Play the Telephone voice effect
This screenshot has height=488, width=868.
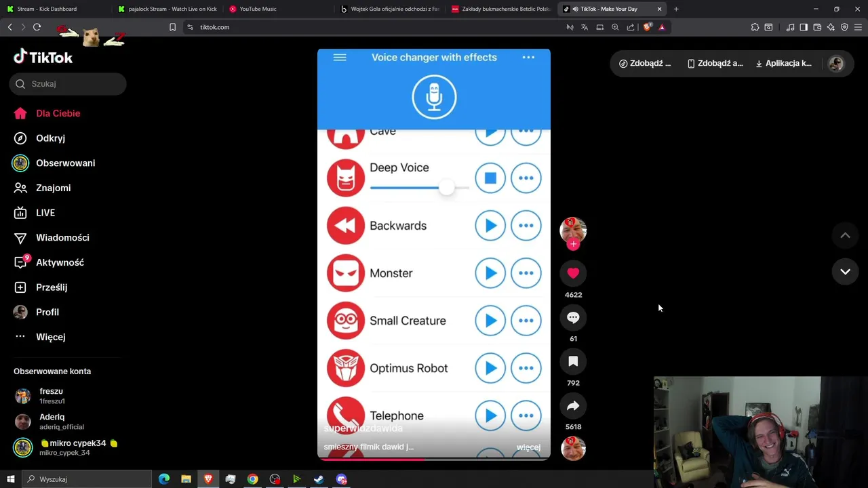click(490, 415)
